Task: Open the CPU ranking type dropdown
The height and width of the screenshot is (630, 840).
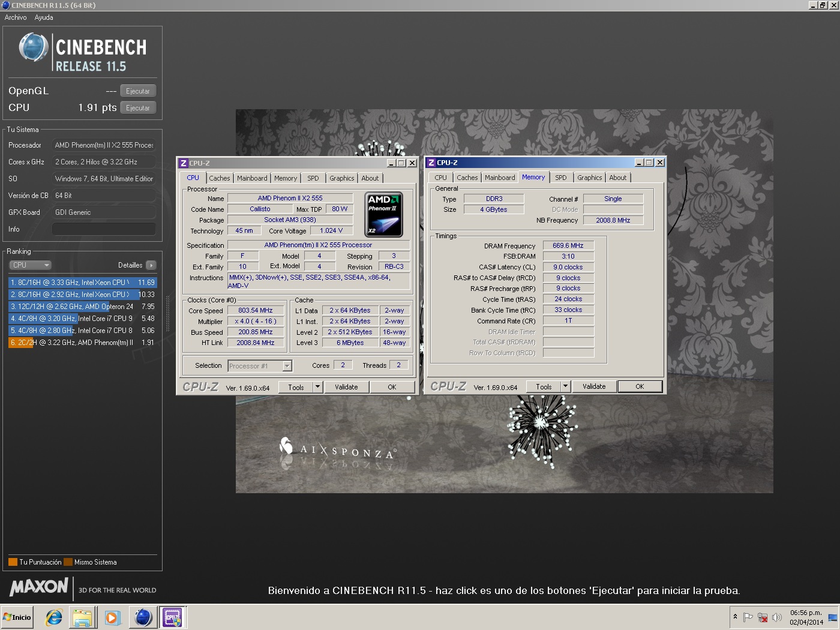Action: point(30,265)
